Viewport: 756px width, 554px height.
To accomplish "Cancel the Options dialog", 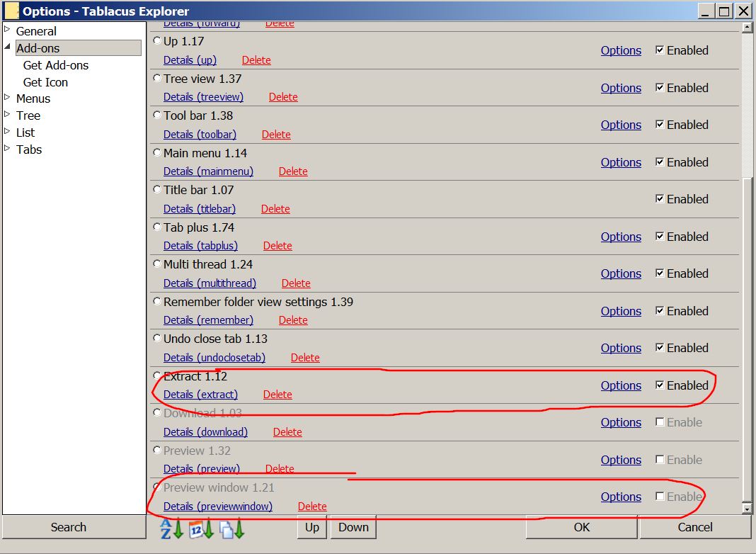I will click(x=694, y=527).
